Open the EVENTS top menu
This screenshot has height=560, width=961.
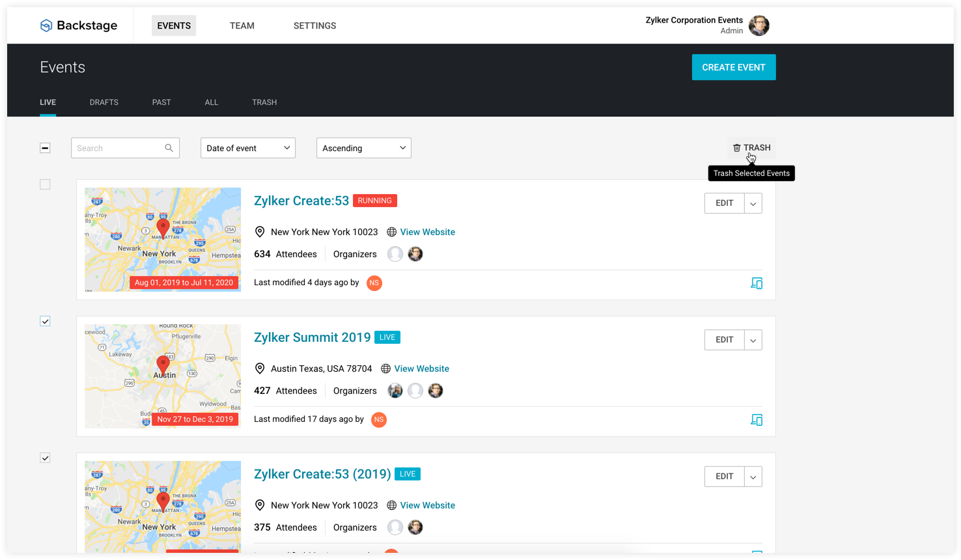click(x=174, y=25)
